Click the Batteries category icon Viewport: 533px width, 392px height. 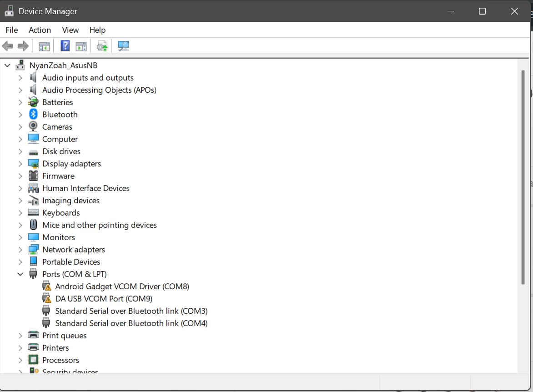[33, 102]
